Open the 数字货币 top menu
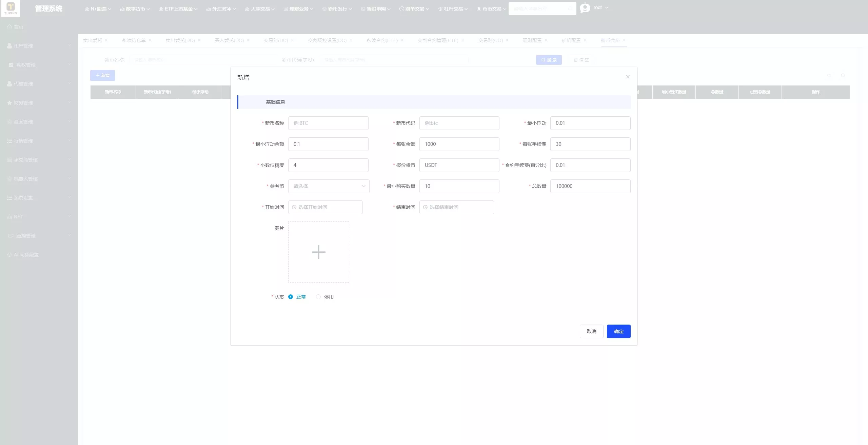 pos(135,9)
